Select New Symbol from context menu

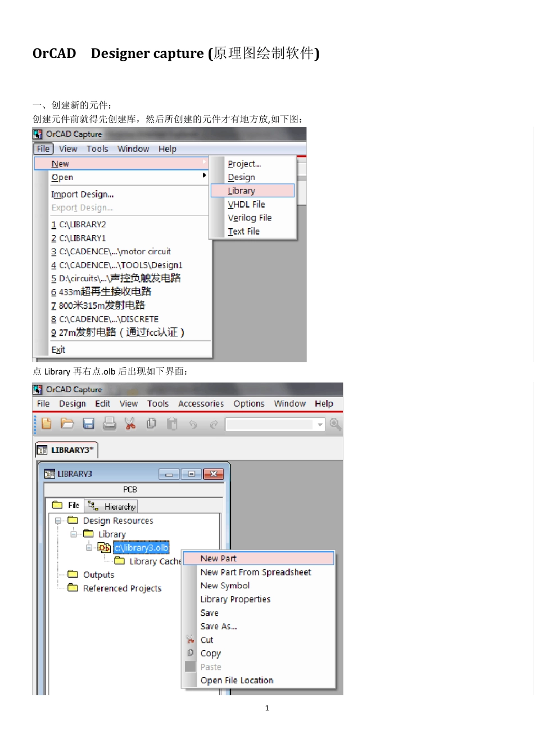pyautogui.click(x=225, y=586)
